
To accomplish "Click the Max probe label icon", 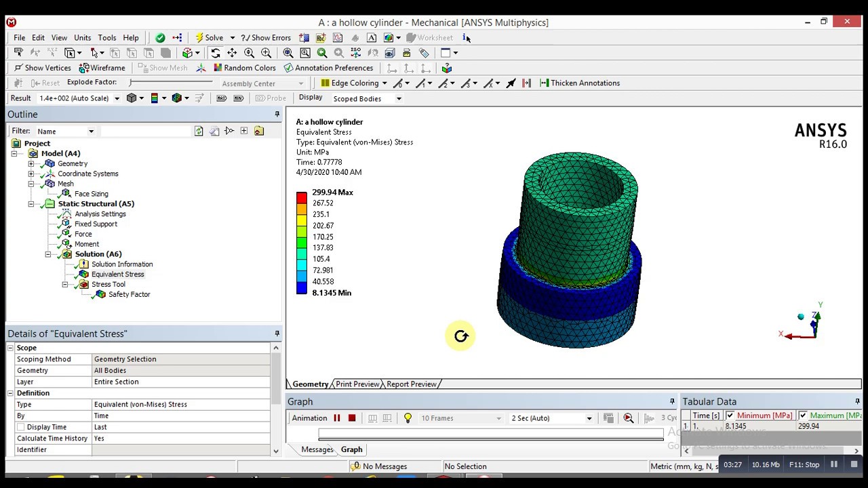I will point(222,98).
